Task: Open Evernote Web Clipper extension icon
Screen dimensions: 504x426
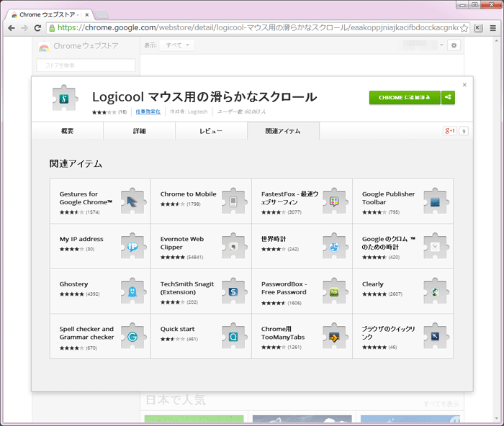Action: pos(234,246)
